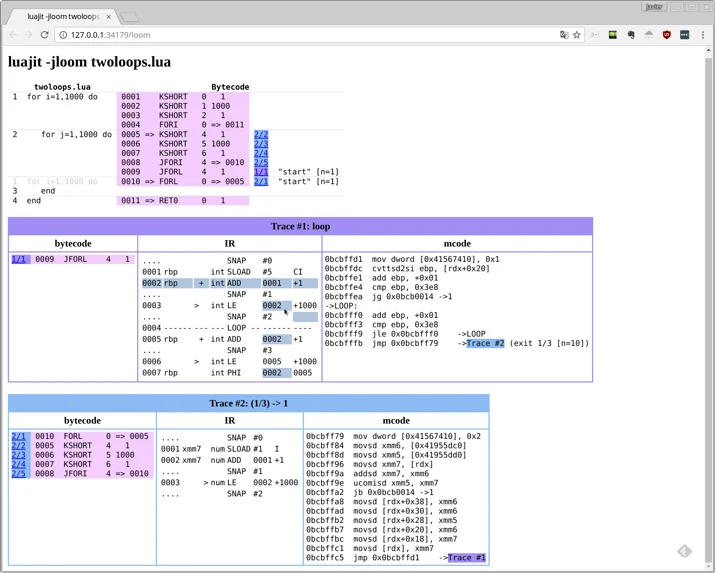Click the 2/5 link in Trace #2 bytecode column
The height and width of the screenshot is (573, 715).
click(19, 474)
